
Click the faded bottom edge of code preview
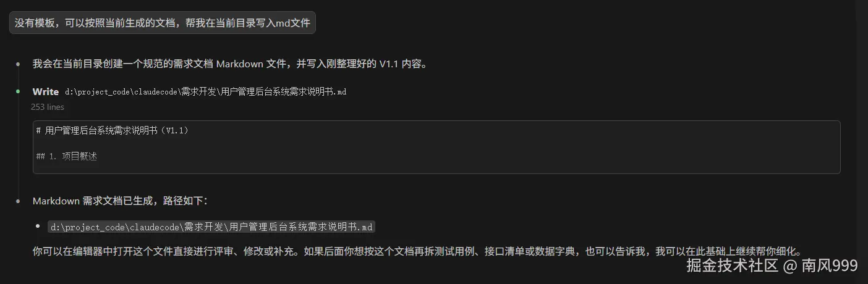(x=436, y=169)
